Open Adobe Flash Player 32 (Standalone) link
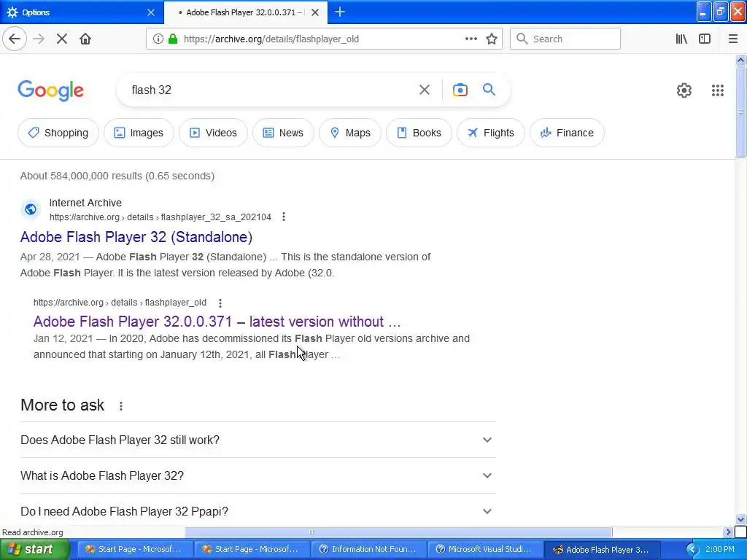This screenshot has height=560, width=747. [136, 237]
